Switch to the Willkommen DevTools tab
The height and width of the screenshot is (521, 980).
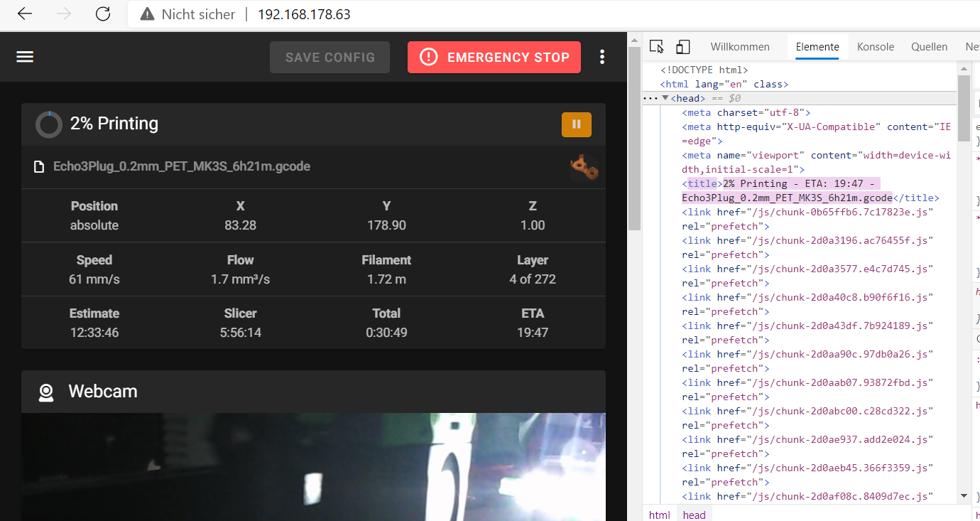coord(740,47)
